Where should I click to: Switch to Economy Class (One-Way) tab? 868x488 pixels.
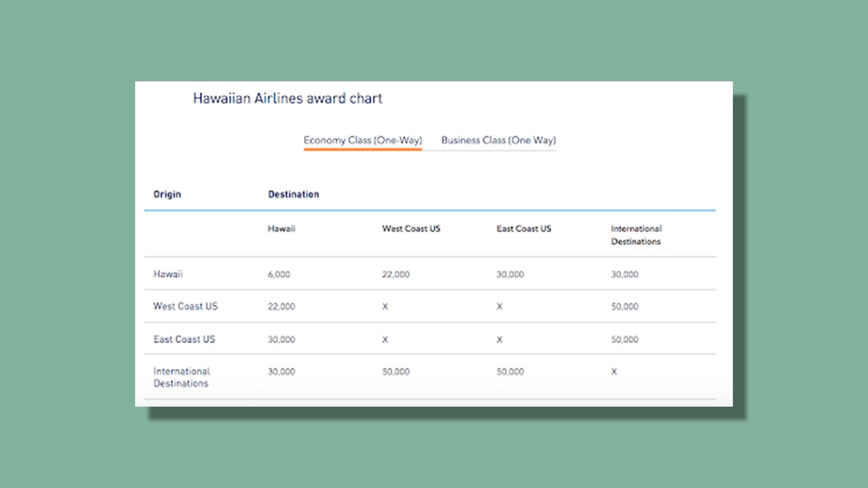[x=362, y=140]
